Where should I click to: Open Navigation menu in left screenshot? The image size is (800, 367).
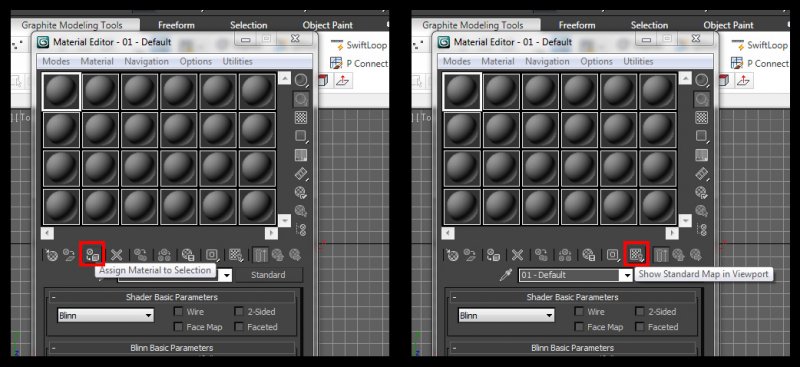[146, 61]
